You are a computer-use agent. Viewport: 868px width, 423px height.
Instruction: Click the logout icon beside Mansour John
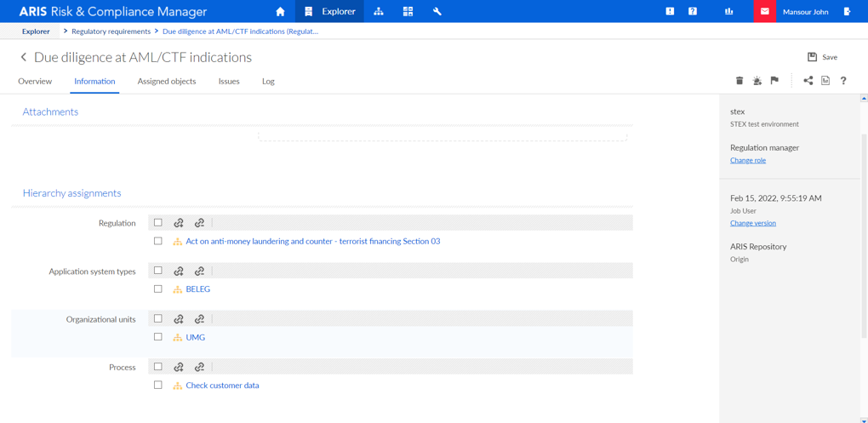[x=847, y=11]
